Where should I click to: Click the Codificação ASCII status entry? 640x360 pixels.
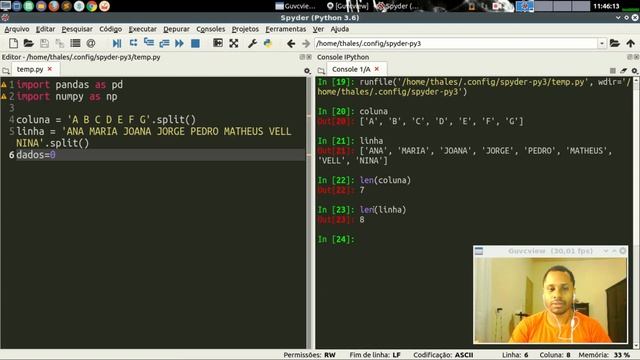[x=443, y=355]
